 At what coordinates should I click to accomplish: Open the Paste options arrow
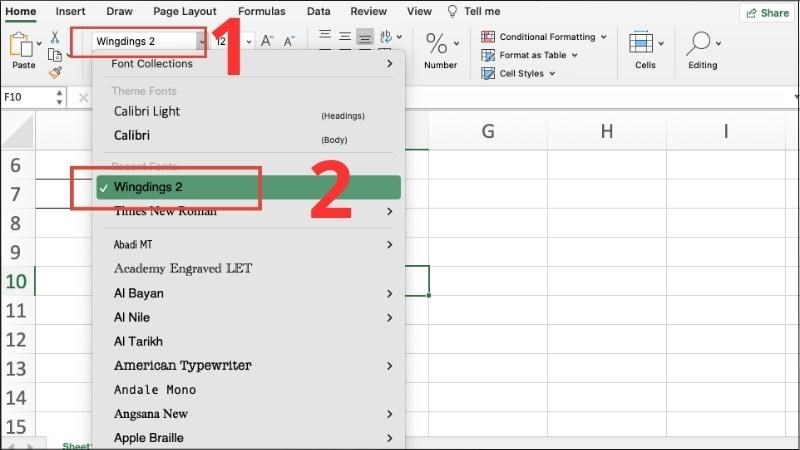[x=39, y=44]
